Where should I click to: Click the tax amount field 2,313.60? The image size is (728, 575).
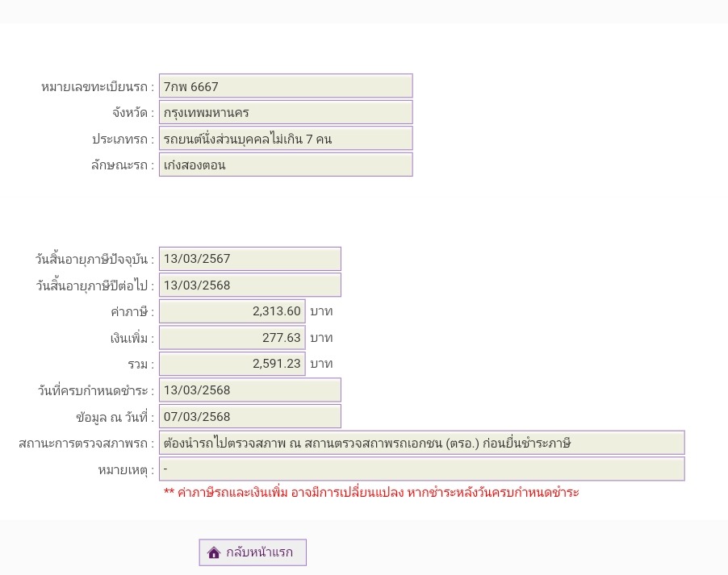[232, 311]
